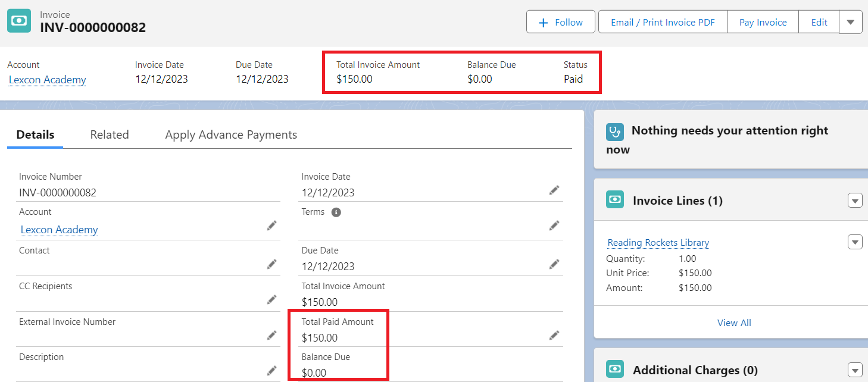Switch to the Related tab
Image resolution: width=868 pixels, height=382 pixels.
click(x=110, y=135)
